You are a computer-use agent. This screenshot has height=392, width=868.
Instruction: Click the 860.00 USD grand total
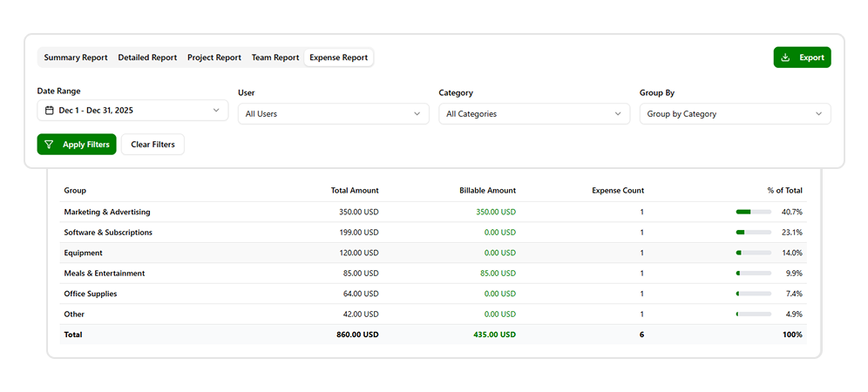click(357, 335)
